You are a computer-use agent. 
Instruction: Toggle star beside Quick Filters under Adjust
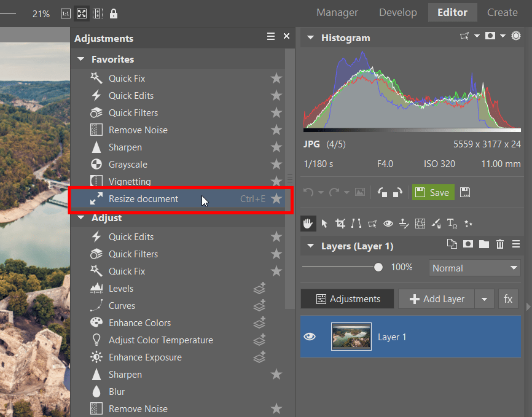coord(276,254)
